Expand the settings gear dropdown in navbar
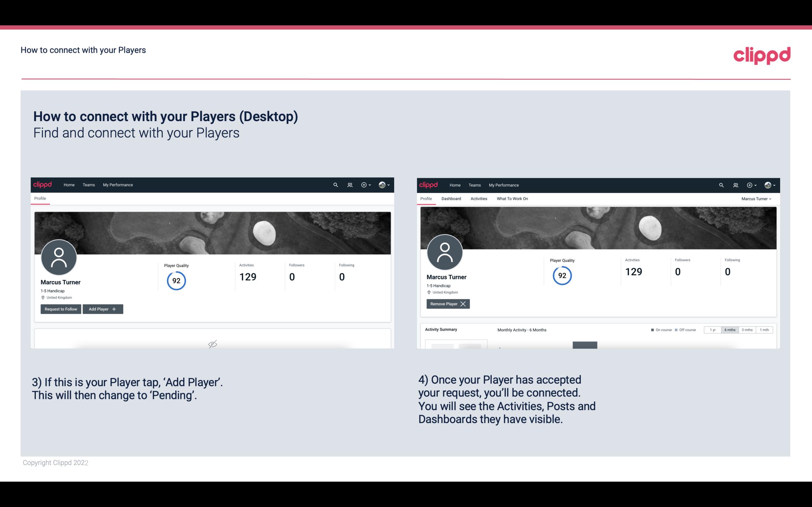This screenshot has height=507, width=812. coord(365,184)
